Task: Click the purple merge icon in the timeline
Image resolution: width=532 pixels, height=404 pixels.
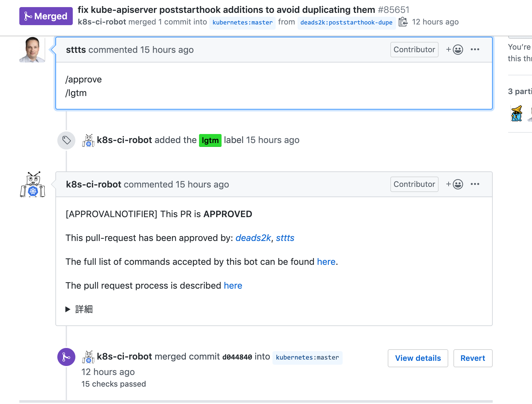Action: pos(66,357)
